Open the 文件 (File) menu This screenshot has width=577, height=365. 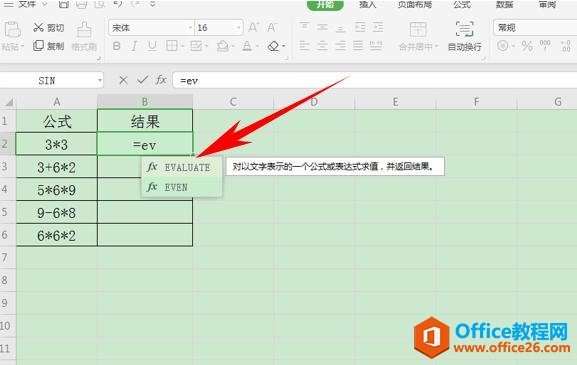[x=26, y=4]
